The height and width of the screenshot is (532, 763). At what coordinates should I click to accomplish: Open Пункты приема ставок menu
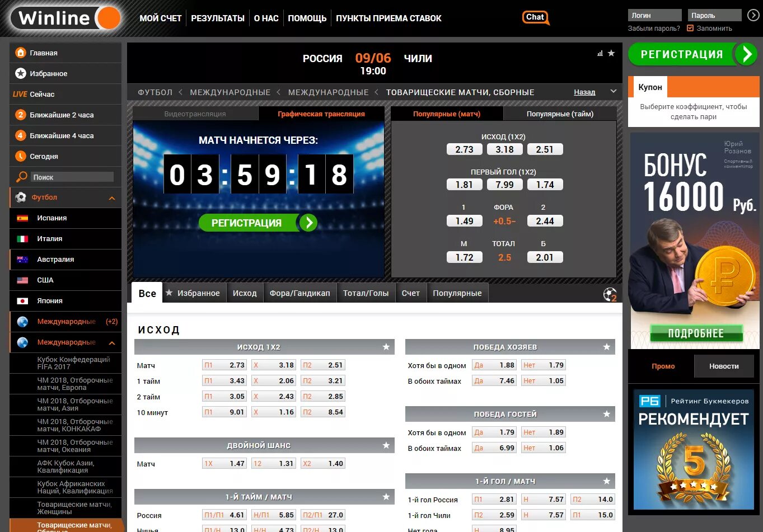pyautogui.click(x=388, y=18)
